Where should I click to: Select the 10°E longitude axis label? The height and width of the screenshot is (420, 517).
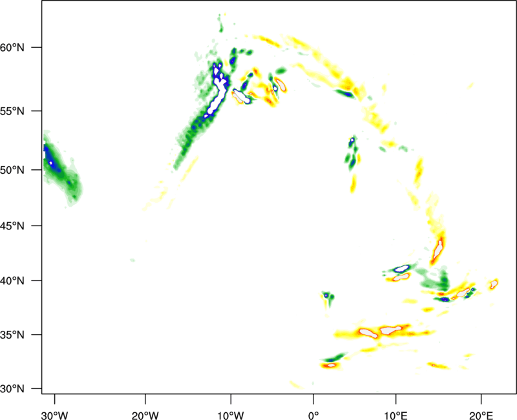[x=396, y=415]
